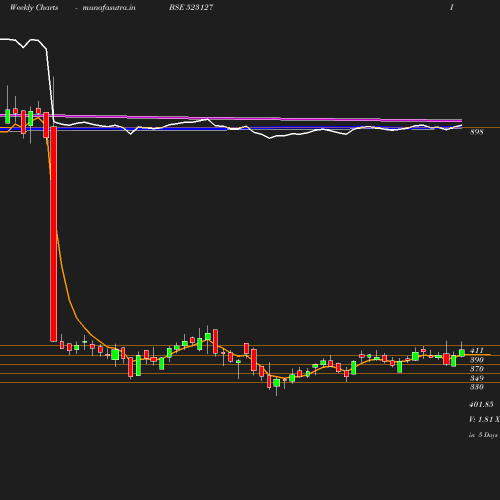Click the 349 price level label
The image size is (500, 500).
click(x=476, y=378)
